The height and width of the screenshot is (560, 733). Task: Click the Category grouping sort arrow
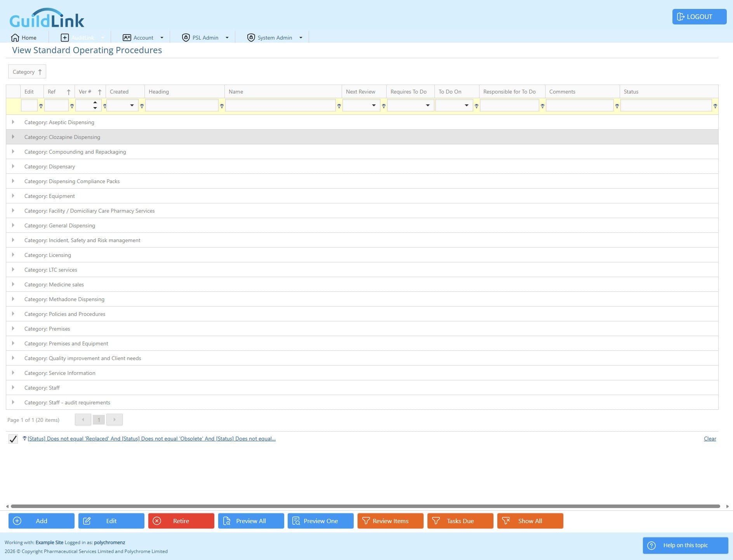[40, 72]
